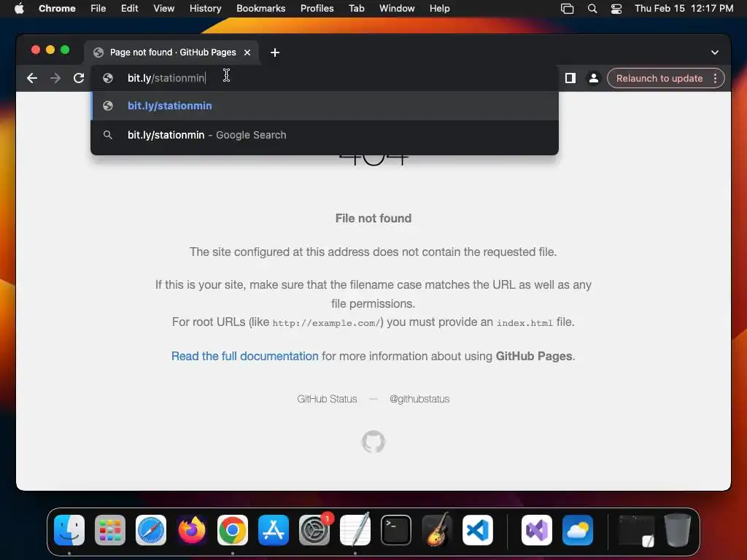Open the Chrome profile icon
747x560 pixels.
(594, 78)
